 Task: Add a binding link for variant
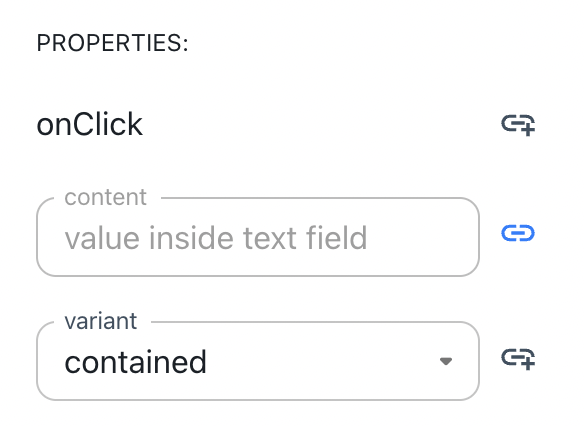[518, 359]
